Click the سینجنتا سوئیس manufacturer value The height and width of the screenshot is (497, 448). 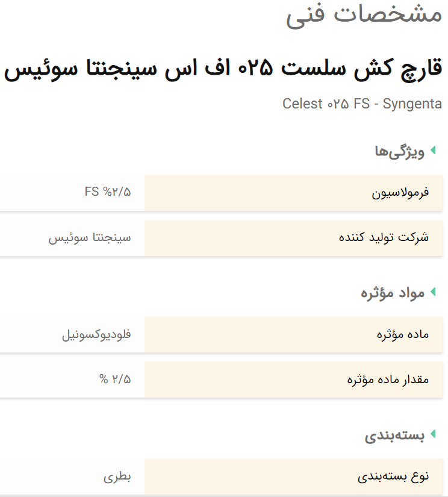click(90, 238)
